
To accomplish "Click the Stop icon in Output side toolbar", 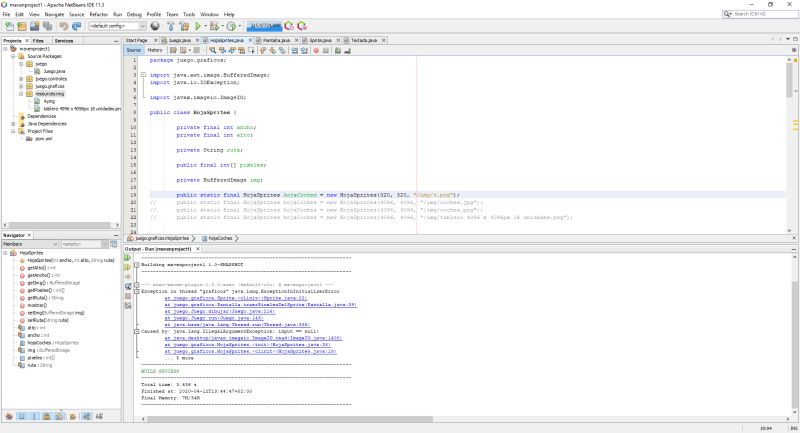I will pos(128,296).
